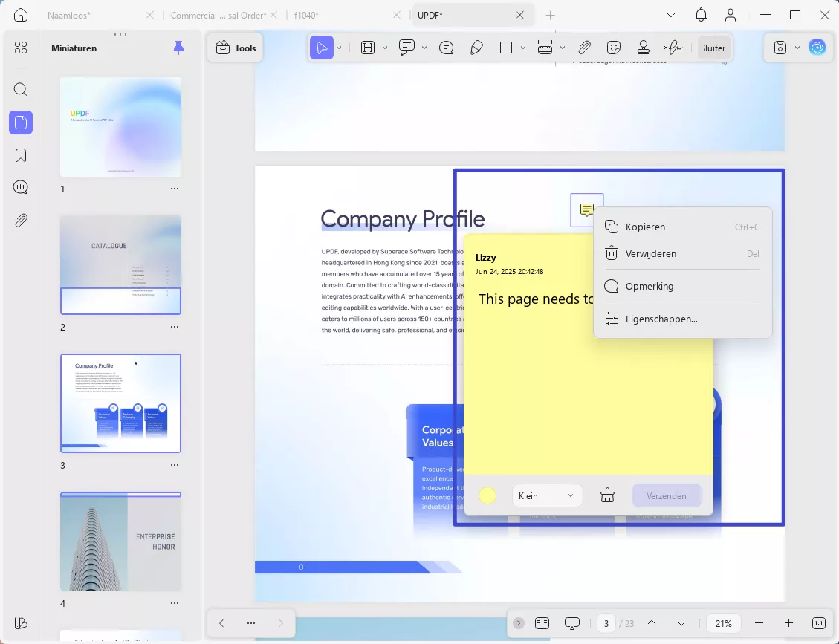Click the clear icon beside the Klein dropdown
The height and width of the screenshot is (644, 839).
coord(607,496)
